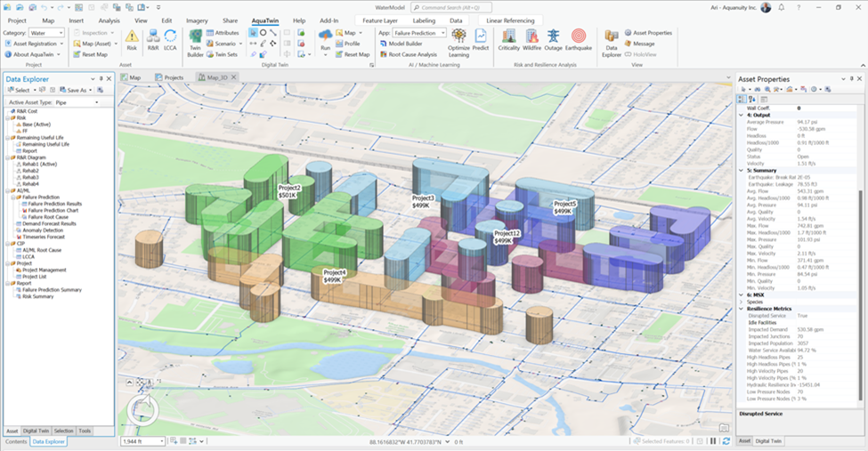Screen dimensions: 868x451
Task: Open the Predict tool
Action: tap(481, 39)
